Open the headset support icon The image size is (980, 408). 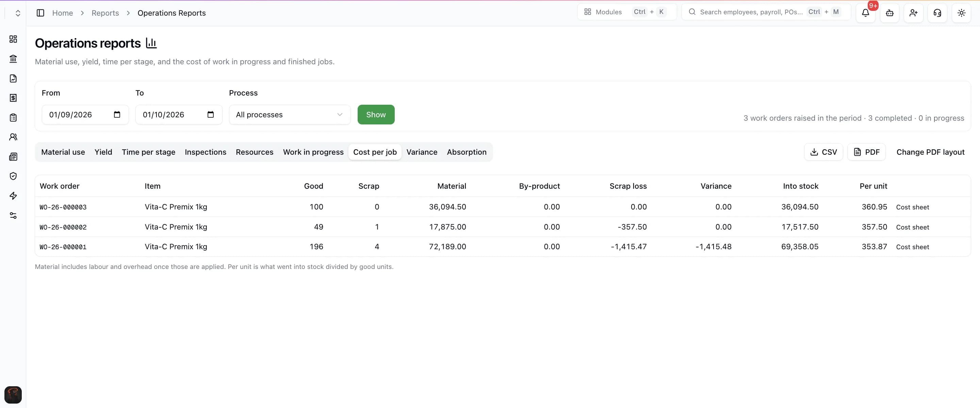(937, 13)
